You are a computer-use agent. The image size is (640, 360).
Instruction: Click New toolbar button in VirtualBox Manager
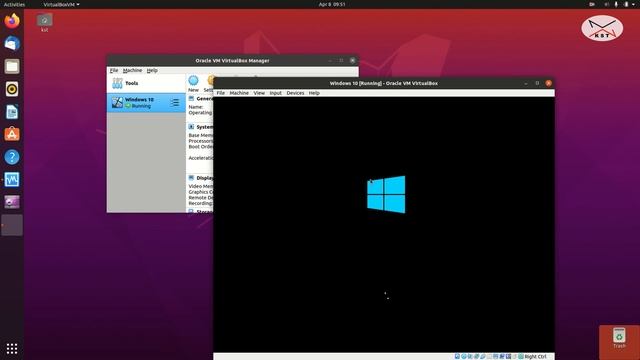pos(193,83)
